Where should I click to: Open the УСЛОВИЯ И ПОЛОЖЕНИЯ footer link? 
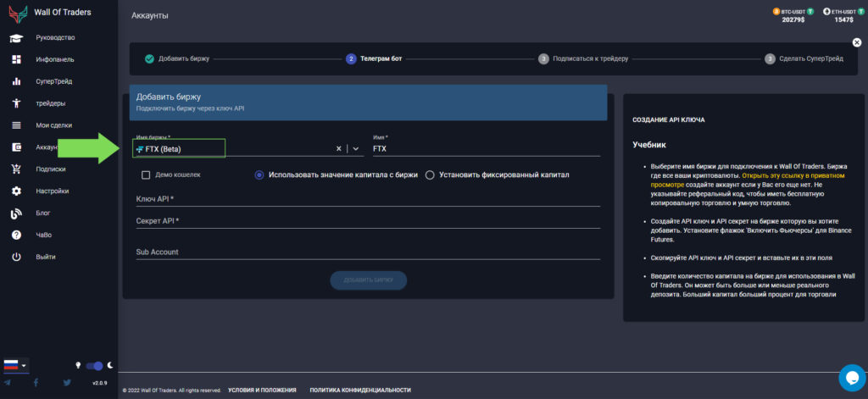(262, 391)
